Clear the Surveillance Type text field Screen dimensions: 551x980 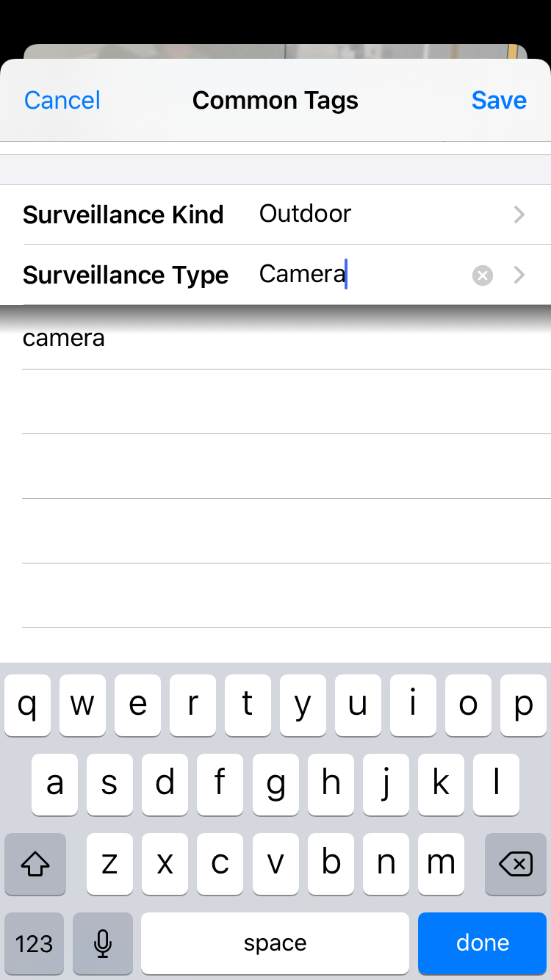482,275
